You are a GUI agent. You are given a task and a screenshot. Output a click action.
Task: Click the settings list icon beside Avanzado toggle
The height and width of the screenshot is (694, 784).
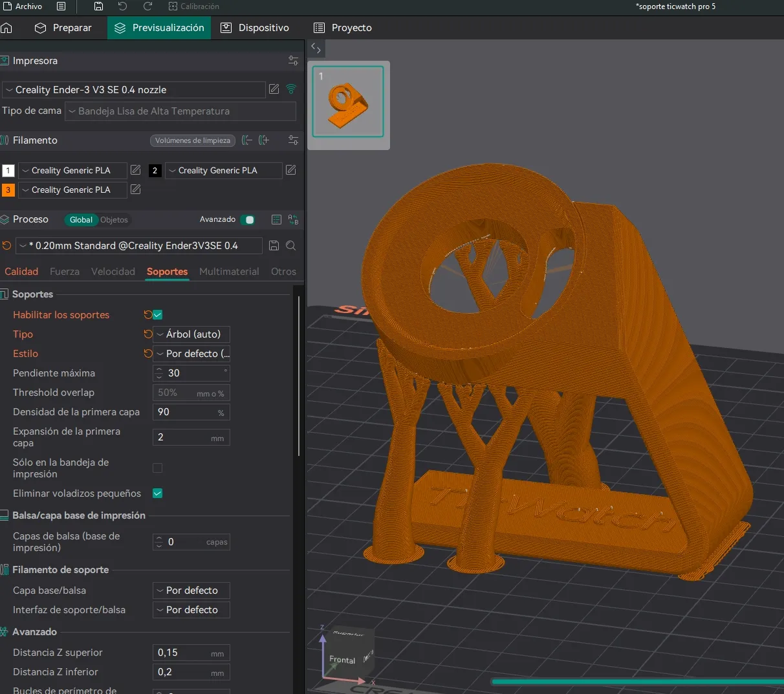click(276, 220)
